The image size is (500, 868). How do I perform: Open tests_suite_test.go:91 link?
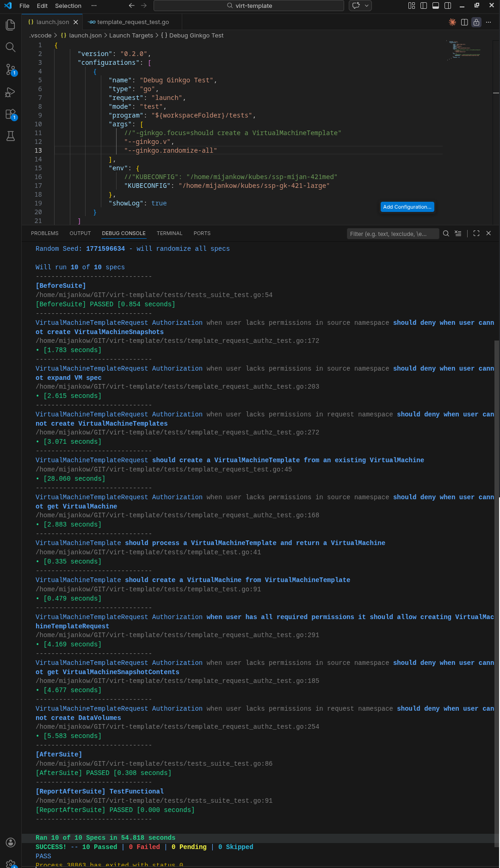(154, 800)
